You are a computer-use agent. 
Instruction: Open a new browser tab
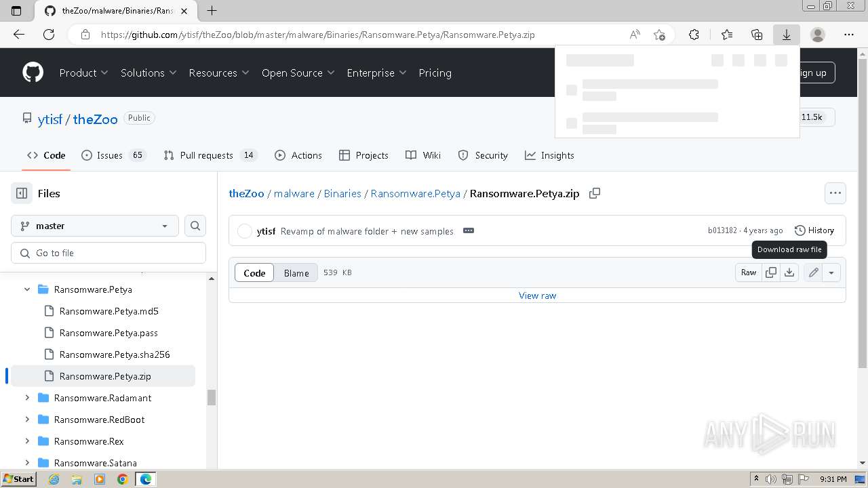point(212,11)
